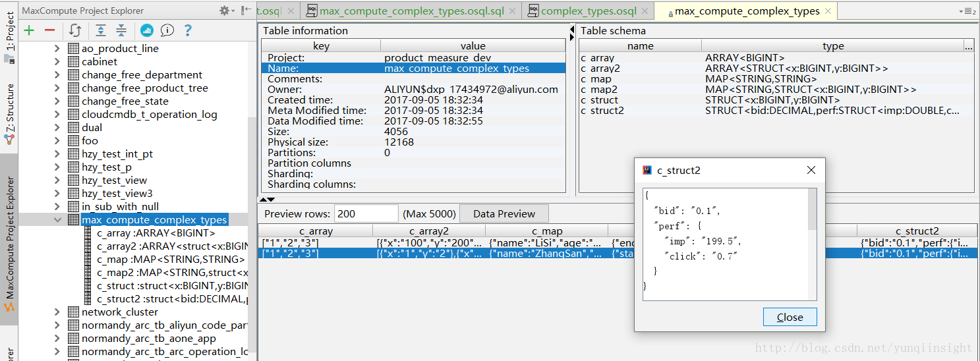Image resolution: width=980 pixels, height=361 pixels.
Task: Collapse the max_compute_complex_types tree node
Action: point(57,220)
